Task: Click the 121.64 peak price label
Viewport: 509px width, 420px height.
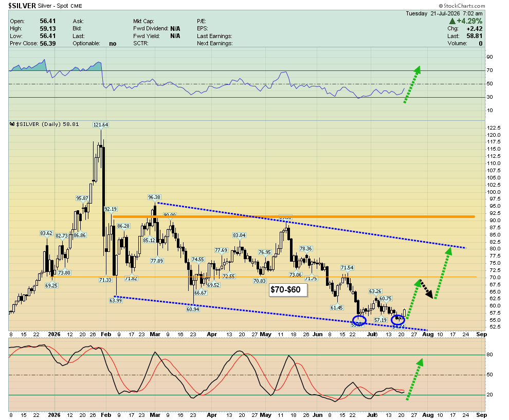Action: point(100,124)
